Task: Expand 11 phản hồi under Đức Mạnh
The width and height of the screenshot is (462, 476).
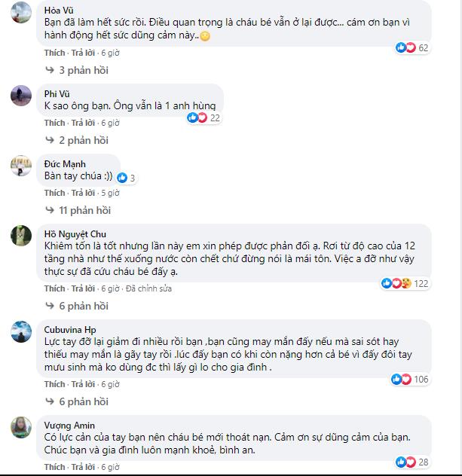Action: (84, 210)
